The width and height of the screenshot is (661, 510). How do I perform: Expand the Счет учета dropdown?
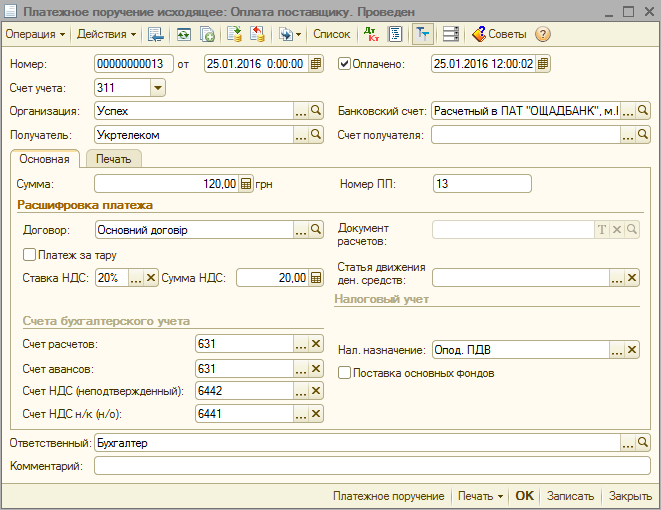157,88
